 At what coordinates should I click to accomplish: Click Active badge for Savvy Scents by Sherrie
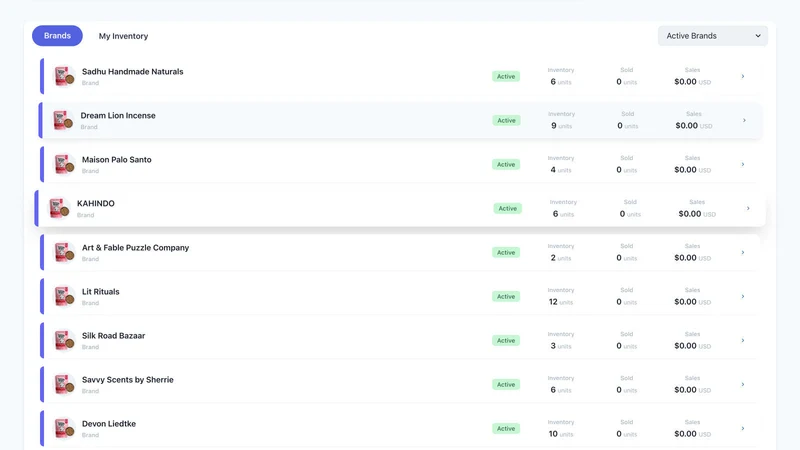(506, 384)
